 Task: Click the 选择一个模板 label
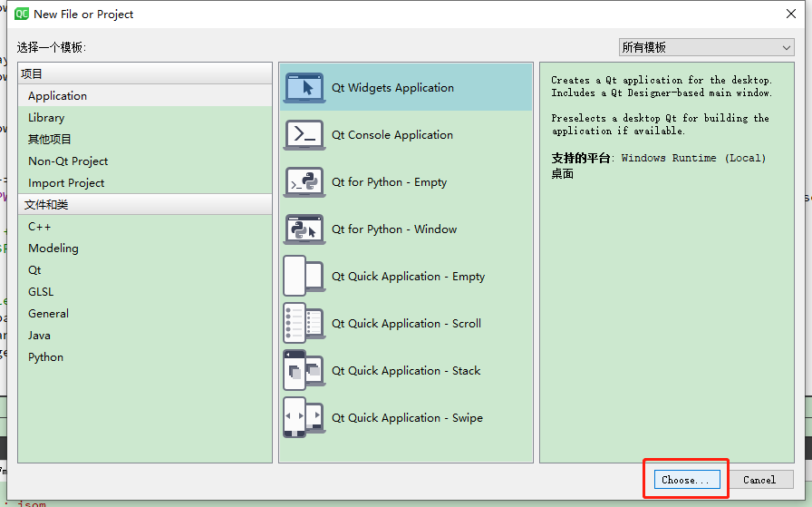point(52,48)
